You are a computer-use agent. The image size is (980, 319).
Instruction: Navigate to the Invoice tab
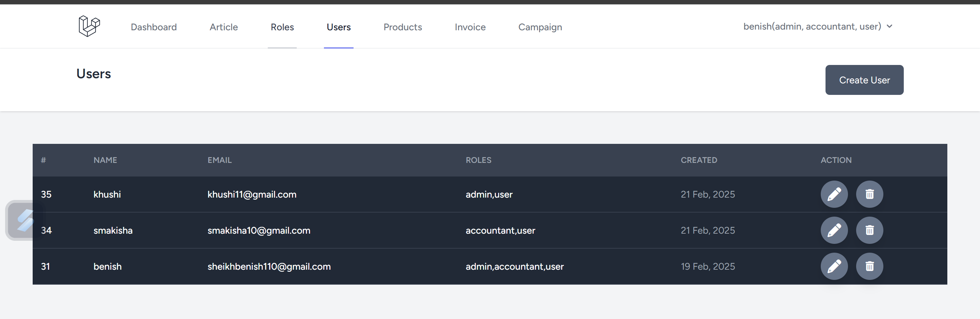[x=470, y=27]
